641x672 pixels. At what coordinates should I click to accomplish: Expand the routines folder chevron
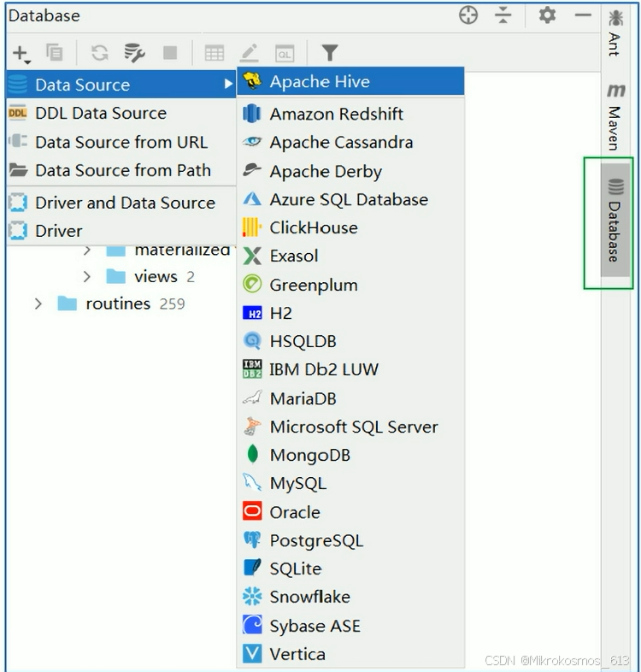click(x=38, y=304)
